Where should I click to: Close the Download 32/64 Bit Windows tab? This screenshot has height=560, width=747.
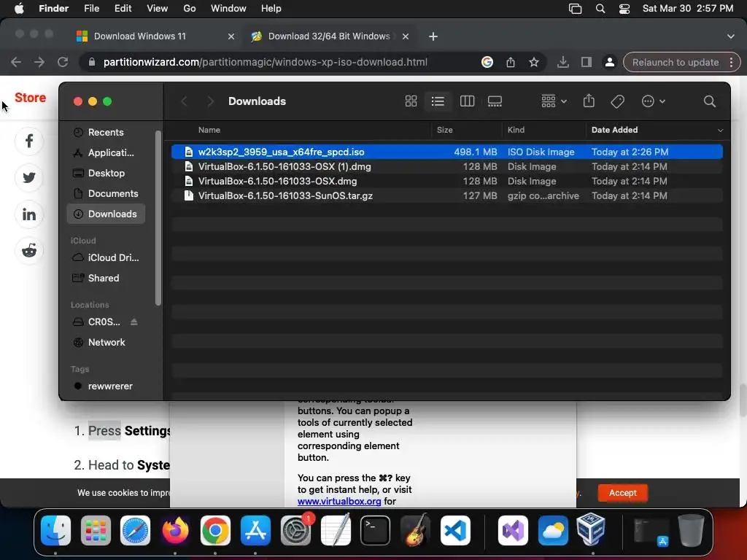(x=406, y=36)
